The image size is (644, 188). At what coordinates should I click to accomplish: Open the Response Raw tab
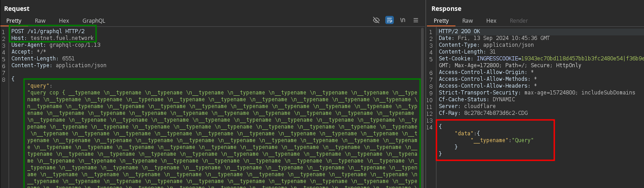[x=467, y=20]
